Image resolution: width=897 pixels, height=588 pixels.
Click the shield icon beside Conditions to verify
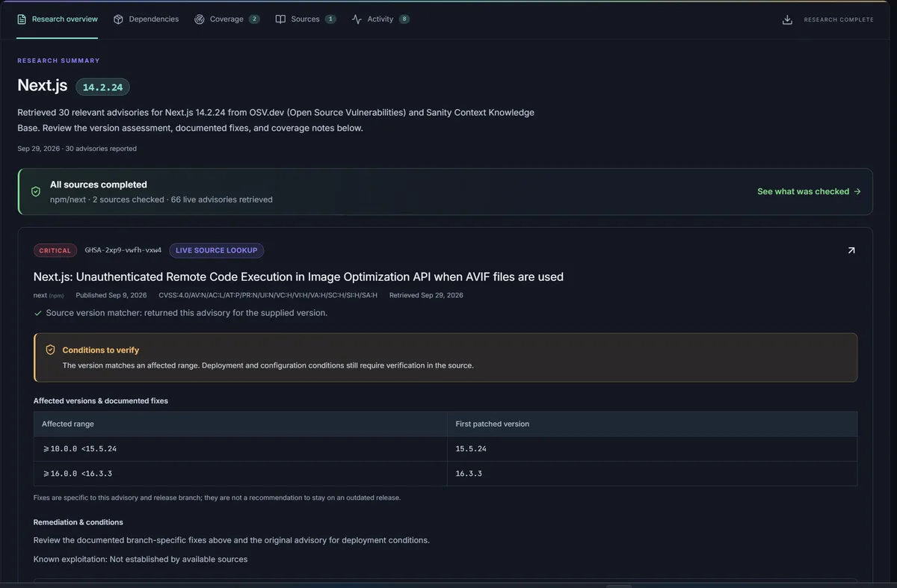(51, 350)
